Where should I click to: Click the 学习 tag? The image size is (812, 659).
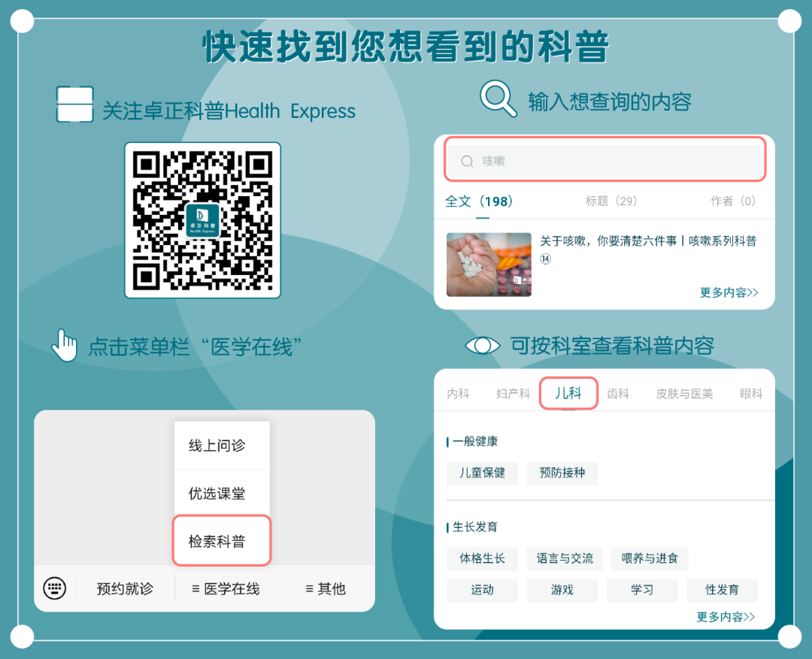click(642, 590)
